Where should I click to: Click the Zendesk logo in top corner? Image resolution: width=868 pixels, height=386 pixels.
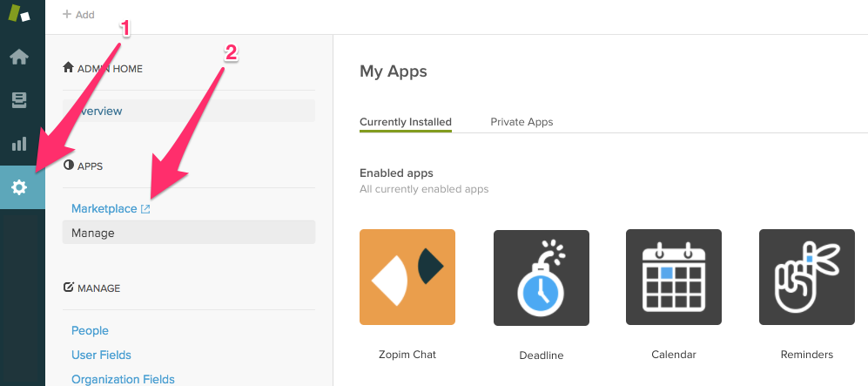click(x=18, y=13)
